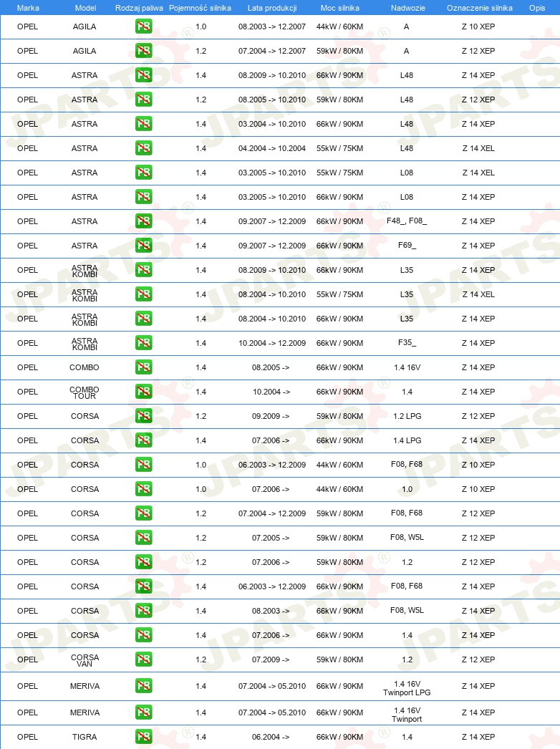Click the Model column header

tap(85, 8)
